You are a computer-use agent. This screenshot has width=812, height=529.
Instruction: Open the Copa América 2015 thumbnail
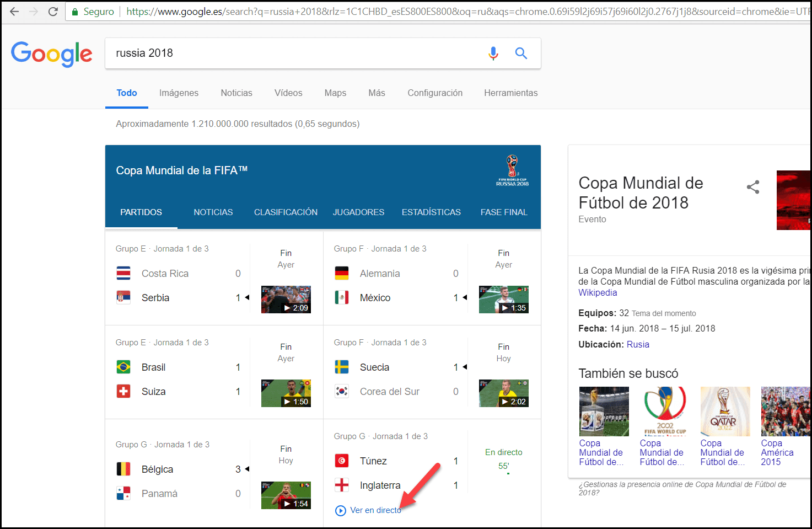tap(785, 412)
